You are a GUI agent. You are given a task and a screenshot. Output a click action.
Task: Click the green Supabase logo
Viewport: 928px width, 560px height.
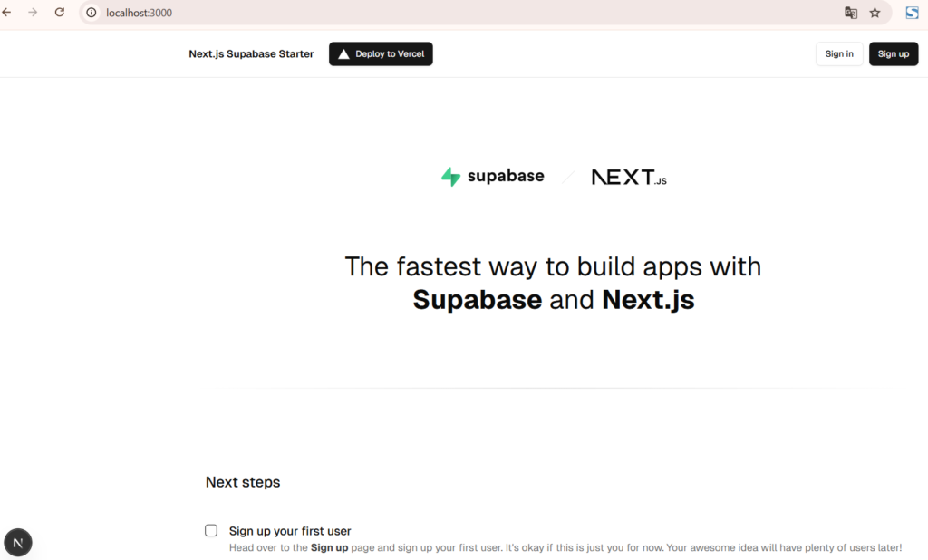pos(492,177)
